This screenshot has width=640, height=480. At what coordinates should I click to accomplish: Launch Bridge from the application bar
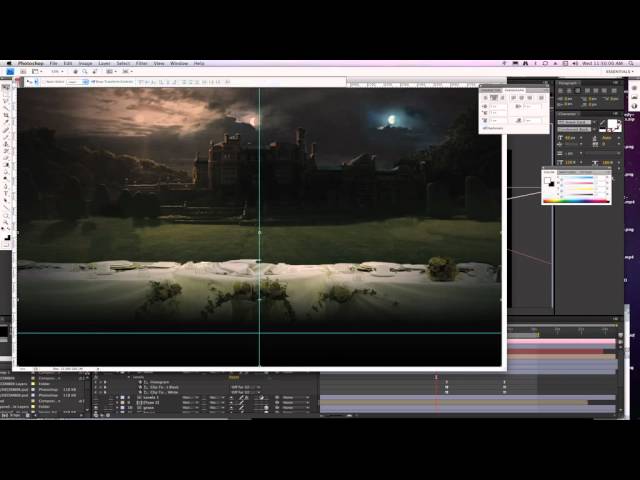pos(23,72)
